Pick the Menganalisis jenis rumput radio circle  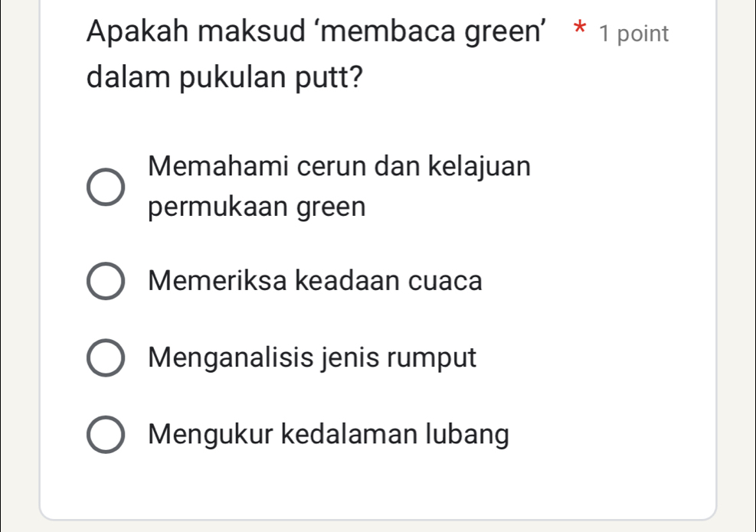click(104, 358)
